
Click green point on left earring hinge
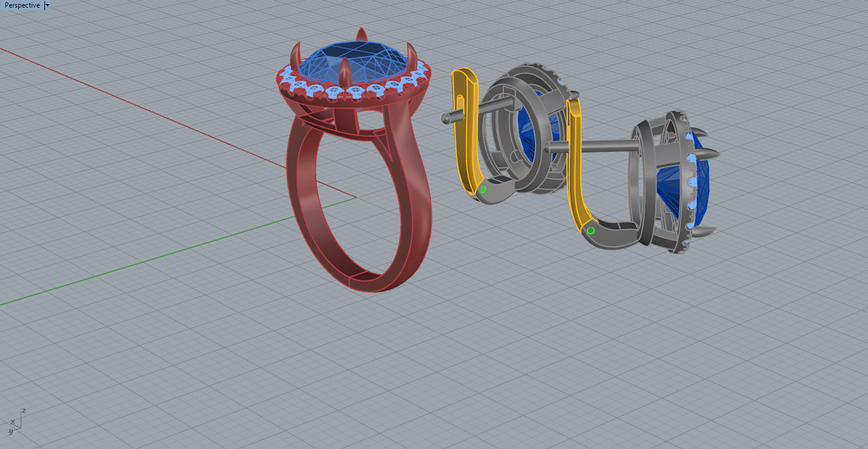(x=483, y=189)
